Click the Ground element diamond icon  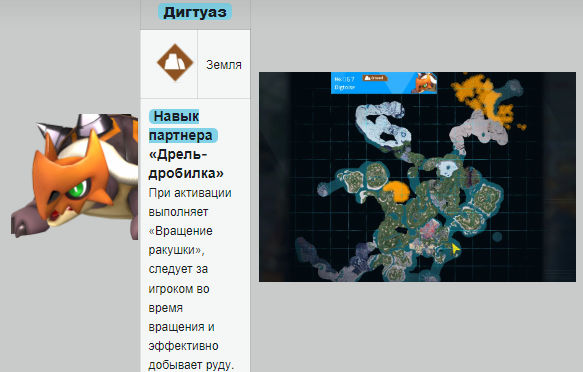pyautogui.click(x=175, y=62)
